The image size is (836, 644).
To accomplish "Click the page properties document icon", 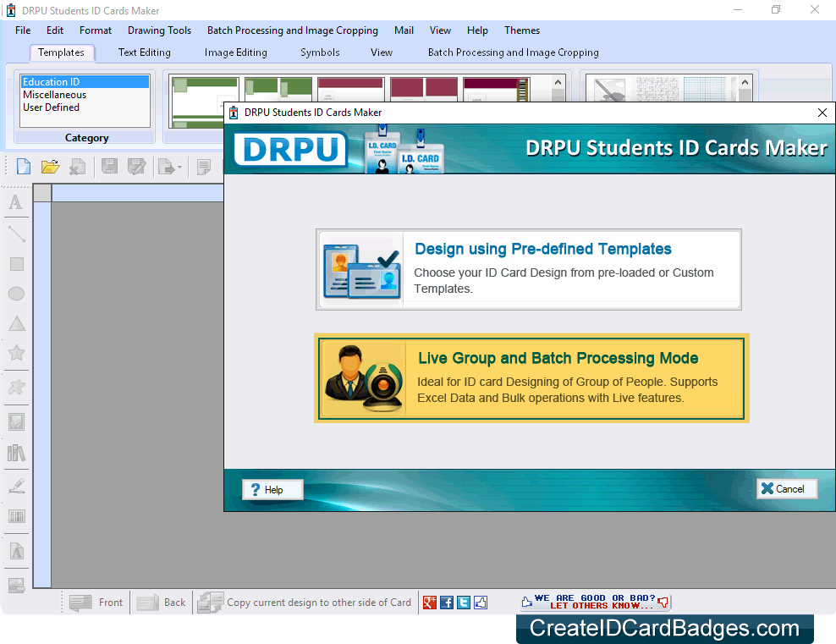I will pos(204,167).
